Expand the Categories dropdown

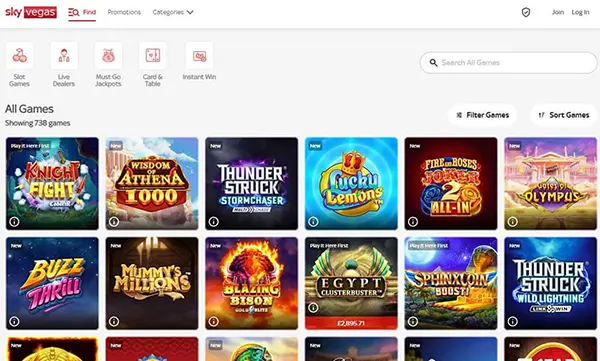[x=173, y=12]
